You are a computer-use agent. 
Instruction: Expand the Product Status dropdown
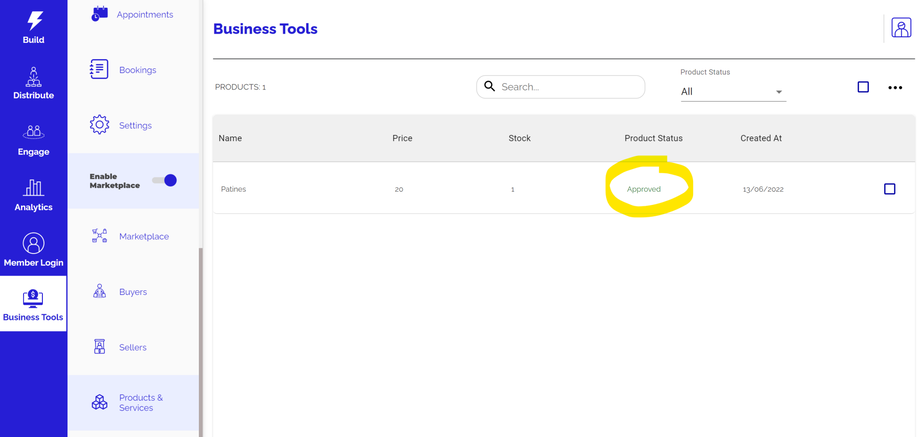[733, 92]
